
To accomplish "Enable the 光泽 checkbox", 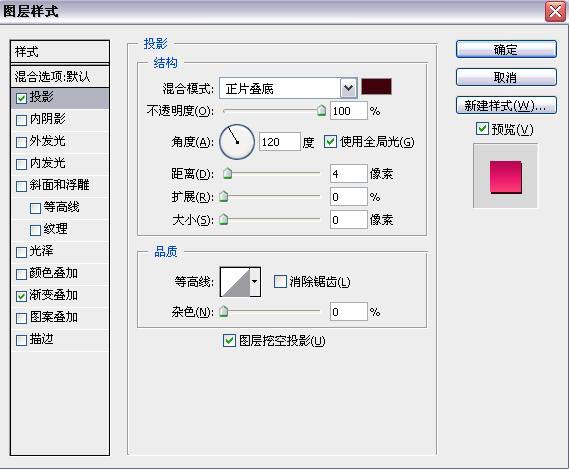I will click(x=21, y=252).
